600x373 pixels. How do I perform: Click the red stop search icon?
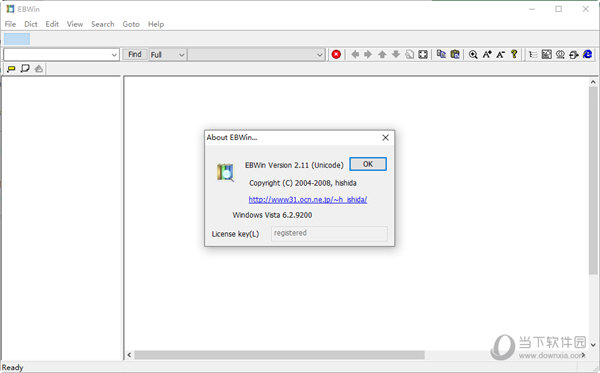pyautogui.click(x=336, y=54)
